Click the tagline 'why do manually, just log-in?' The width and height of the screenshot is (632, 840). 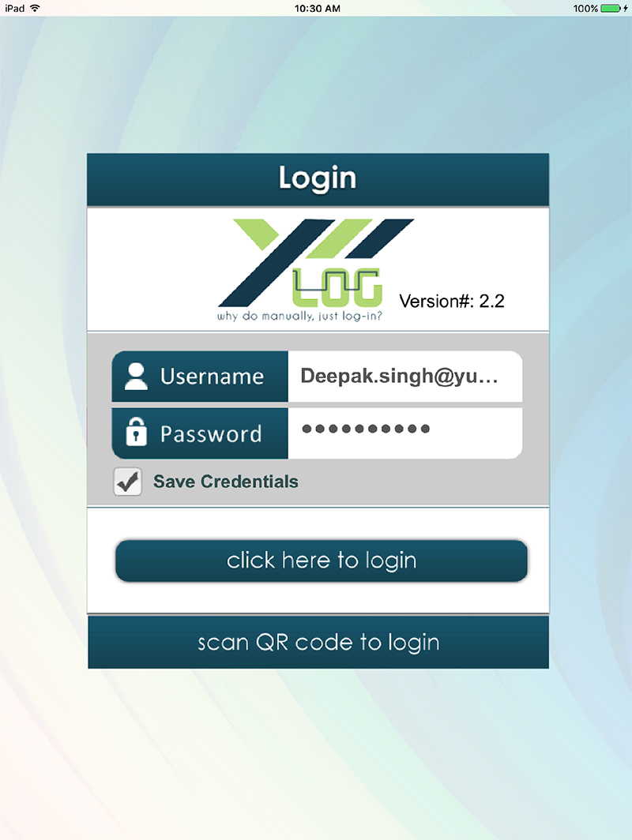coord(299,316)
